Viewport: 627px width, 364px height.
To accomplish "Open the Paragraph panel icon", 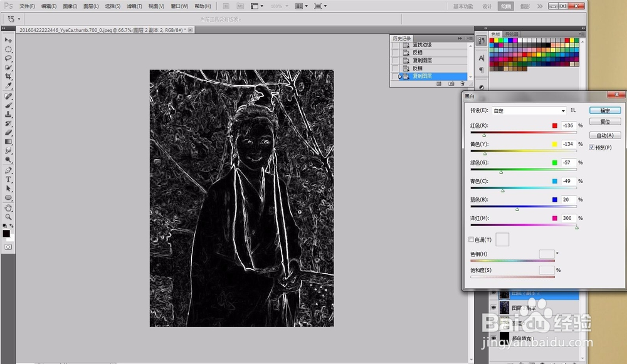I will pyautogui.click(x=482, y=70).
